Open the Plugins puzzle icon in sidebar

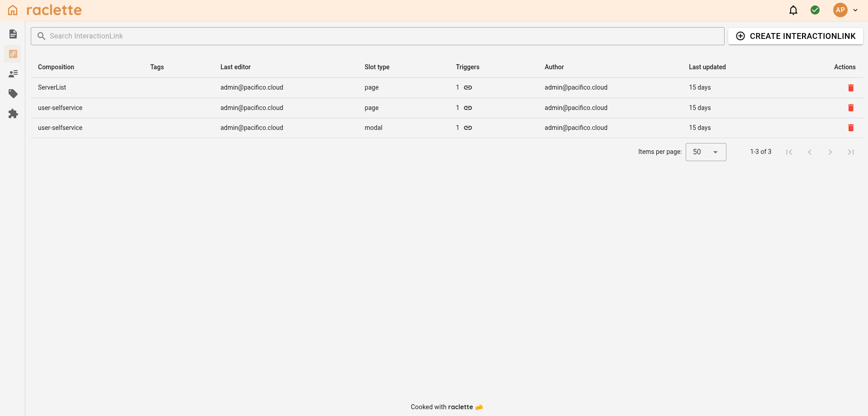pos(13,114)
